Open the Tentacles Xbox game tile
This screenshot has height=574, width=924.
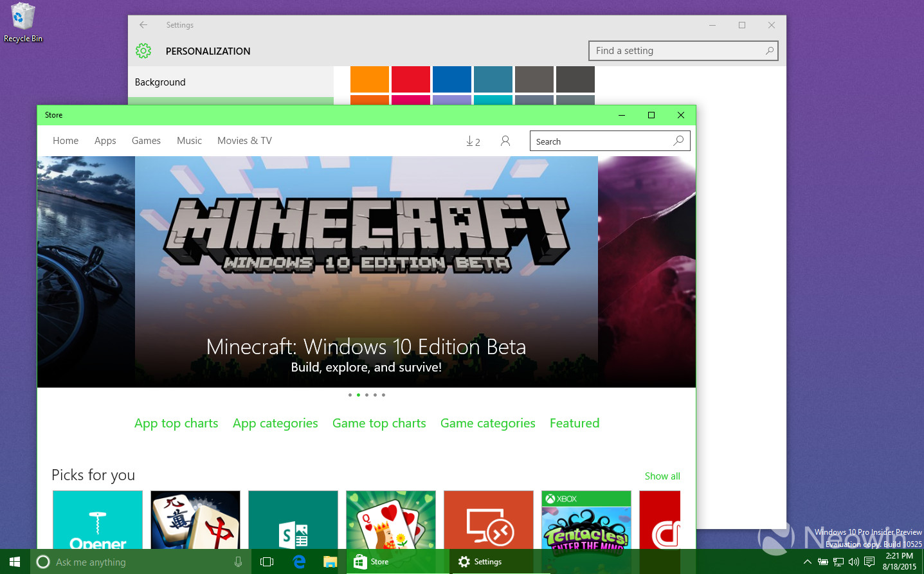[586, 520]
